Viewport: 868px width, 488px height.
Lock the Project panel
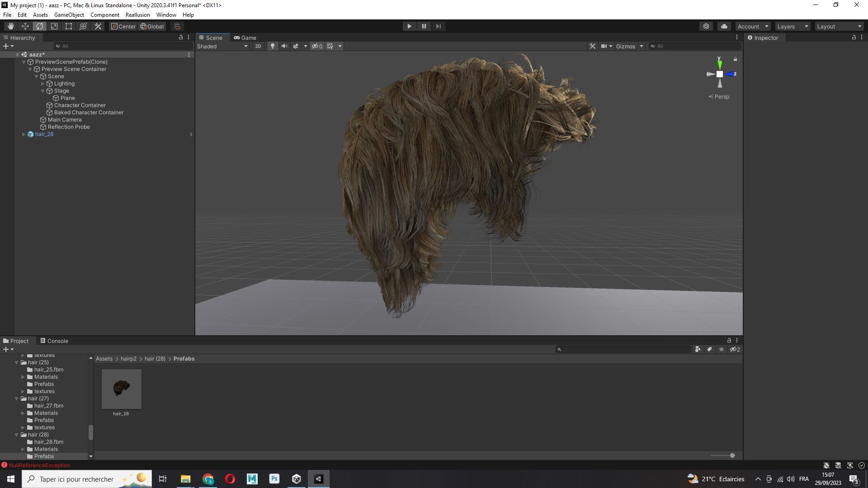tap(729, 341)
